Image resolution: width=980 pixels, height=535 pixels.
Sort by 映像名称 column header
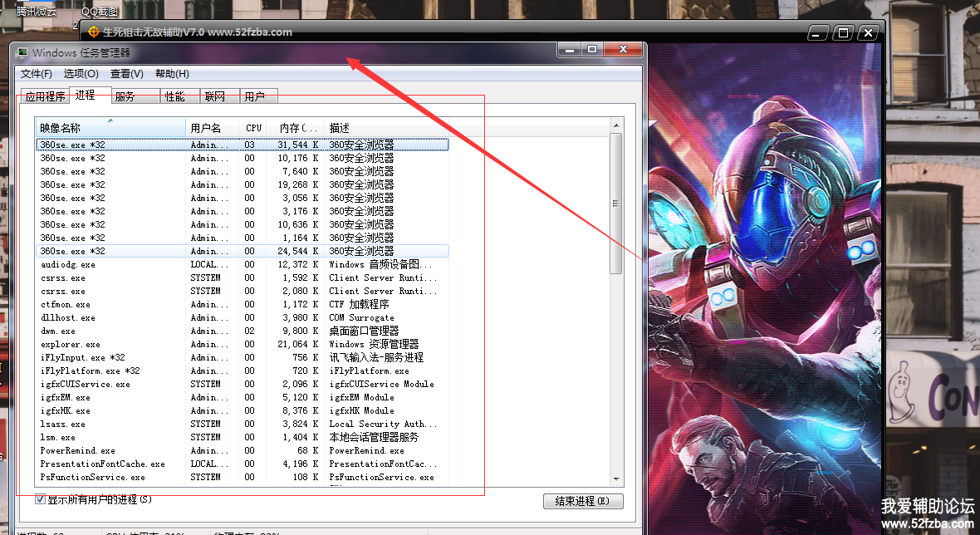pyautogui.click(x=110, y=127)
